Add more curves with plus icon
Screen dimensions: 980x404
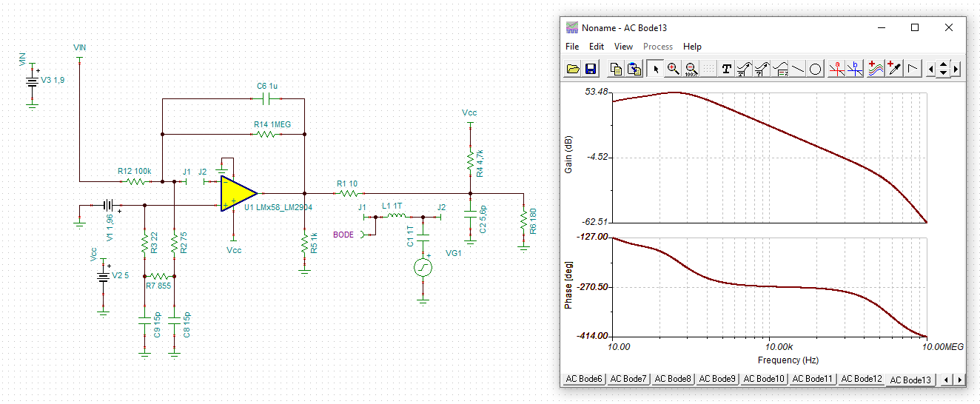point(876,69)
